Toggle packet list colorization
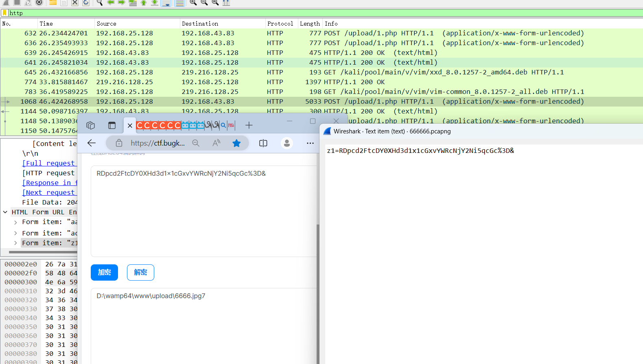This screenshot has height=364, width=643. pyautogui.click(x=179, y=3)
